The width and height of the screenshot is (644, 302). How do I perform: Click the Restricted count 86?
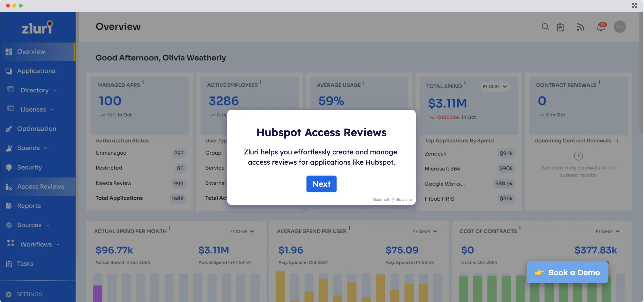[180, 168]
